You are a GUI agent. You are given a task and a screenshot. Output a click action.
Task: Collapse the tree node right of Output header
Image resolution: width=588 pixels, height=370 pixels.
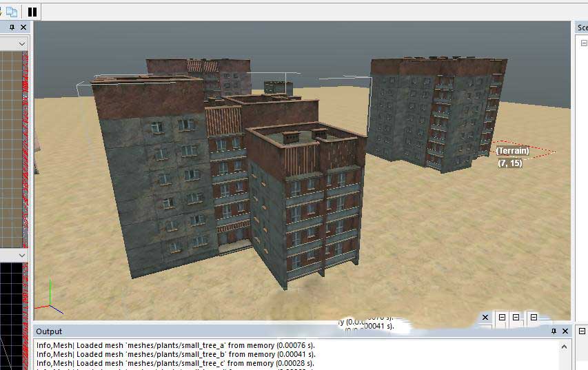click(582, 331)
